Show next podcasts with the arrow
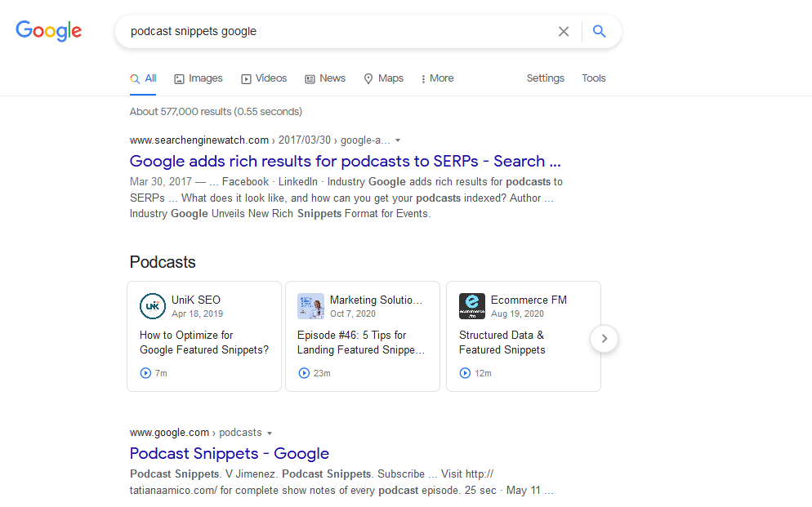The width and height of the screenshot is (812, 507). click(604, 338)
